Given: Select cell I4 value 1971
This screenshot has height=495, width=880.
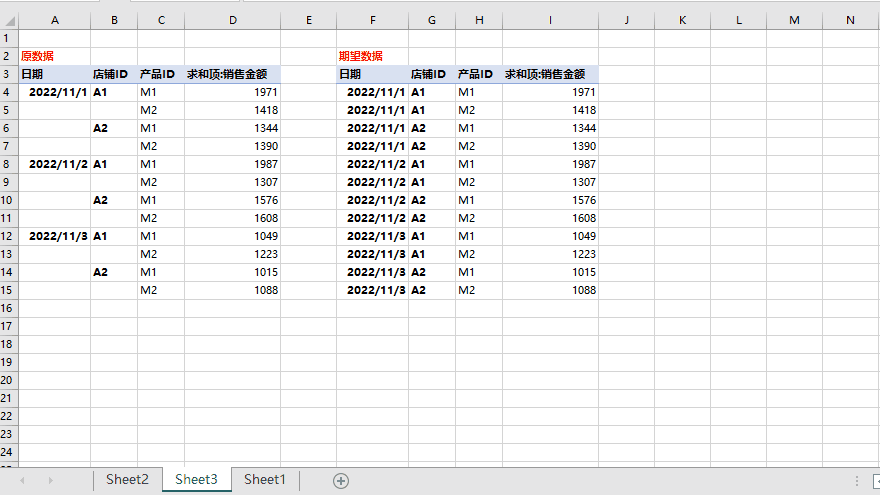Looking at the screenshot, I should (551, 92).
